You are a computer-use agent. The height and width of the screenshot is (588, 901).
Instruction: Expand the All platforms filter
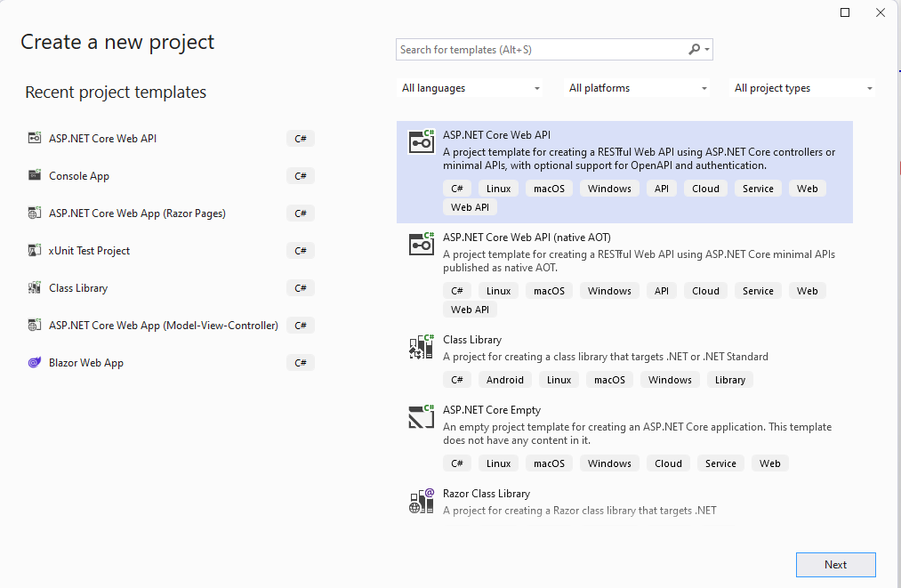pos(638,88)
